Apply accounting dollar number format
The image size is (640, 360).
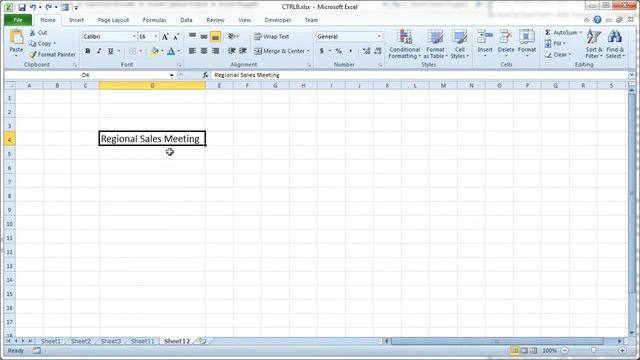click(x=322, y=51)
